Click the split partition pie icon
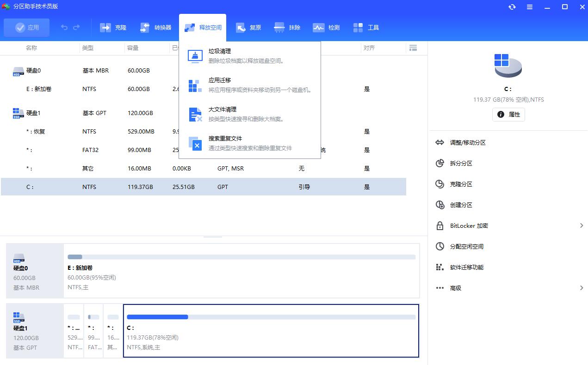This screenshot has width=588, height=365. point(440,164)
